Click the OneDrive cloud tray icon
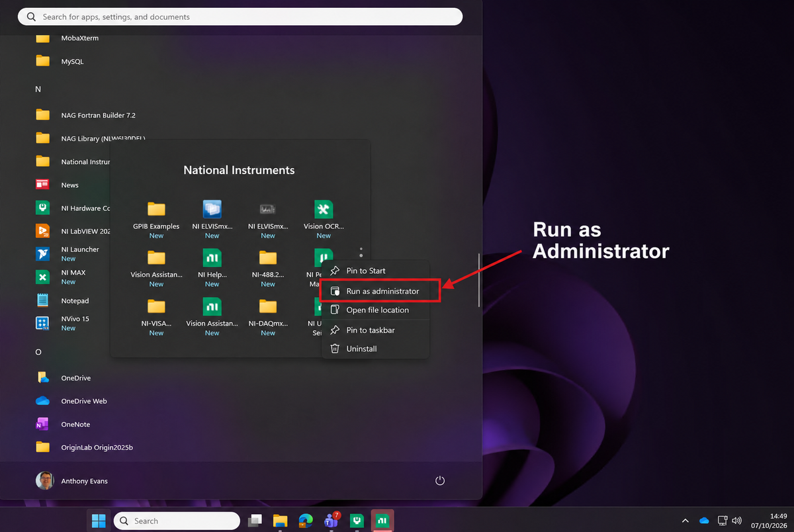794x532 pixels. point(704,521)
